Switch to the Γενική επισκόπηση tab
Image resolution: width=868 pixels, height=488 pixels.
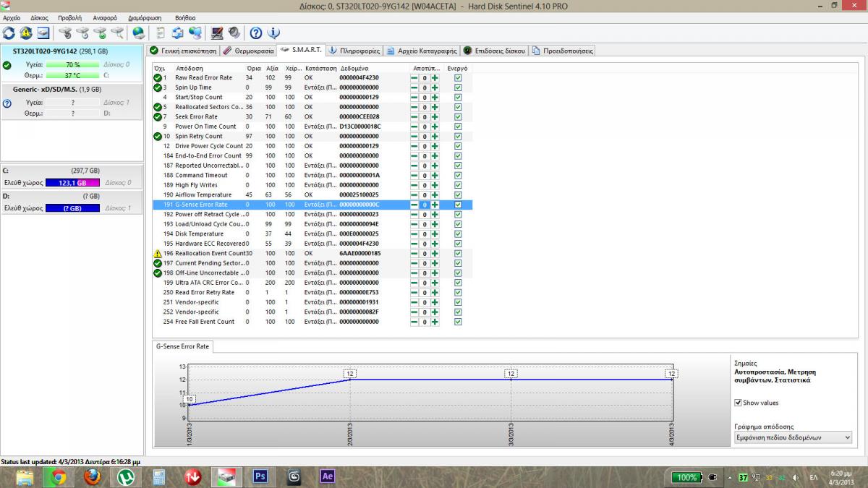pos(182,51)
